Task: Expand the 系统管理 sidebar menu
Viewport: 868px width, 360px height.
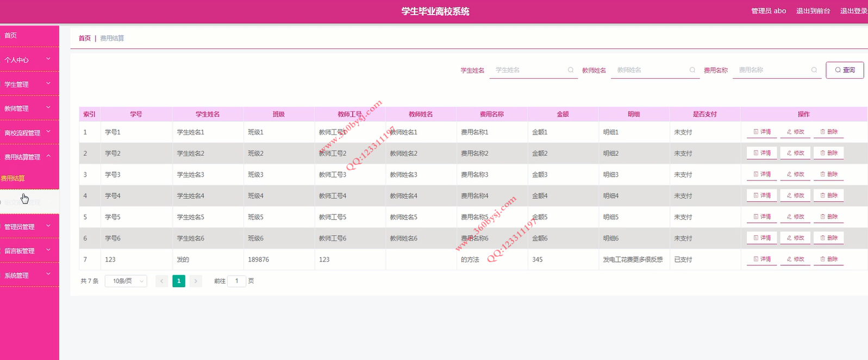Action: (x=29, y=275)
